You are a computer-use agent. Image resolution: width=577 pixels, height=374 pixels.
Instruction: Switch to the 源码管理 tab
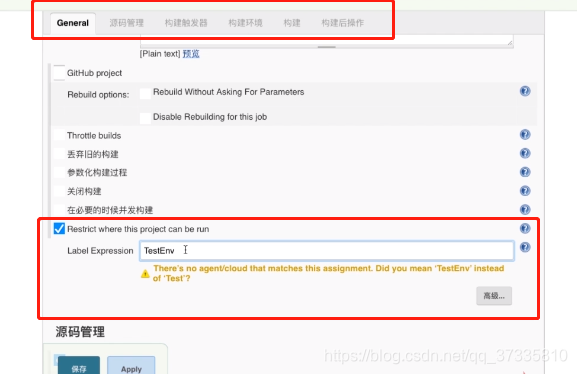[x=127, y=23]
